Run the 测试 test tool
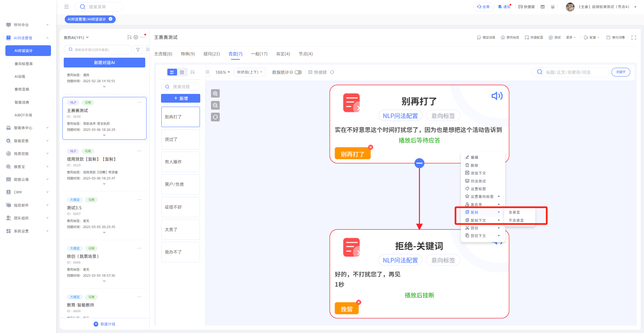Screen dimensions: 644x333 pos(555,38)
